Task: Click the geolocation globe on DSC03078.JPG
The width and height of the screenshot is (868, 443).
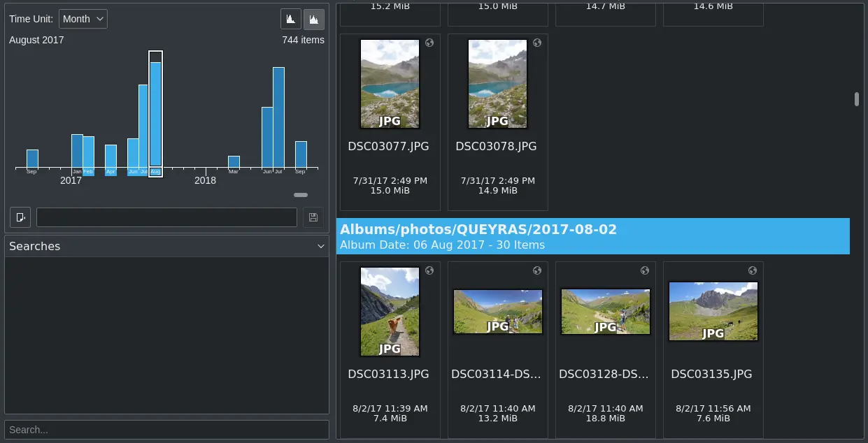Action: coord(537,43)
